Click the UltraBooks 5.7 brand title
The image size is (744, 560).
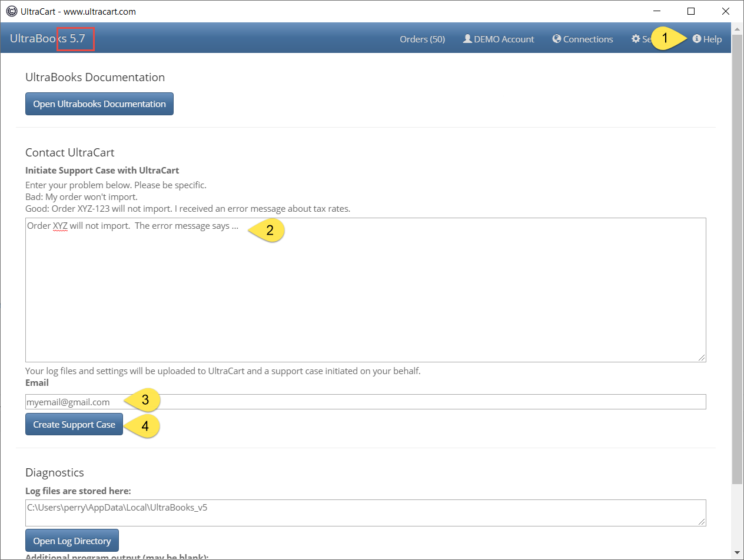[48, 39]
